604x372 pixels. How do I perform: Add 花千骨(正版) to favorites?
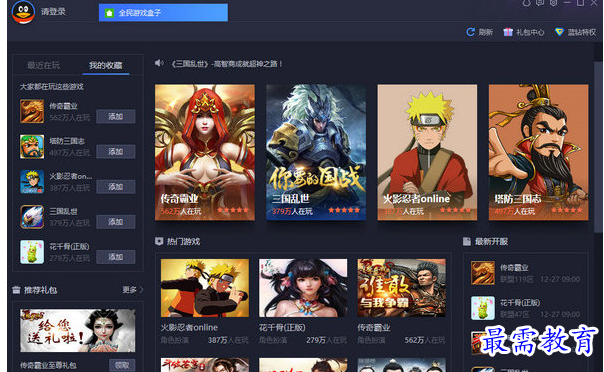tap(116, 257)
